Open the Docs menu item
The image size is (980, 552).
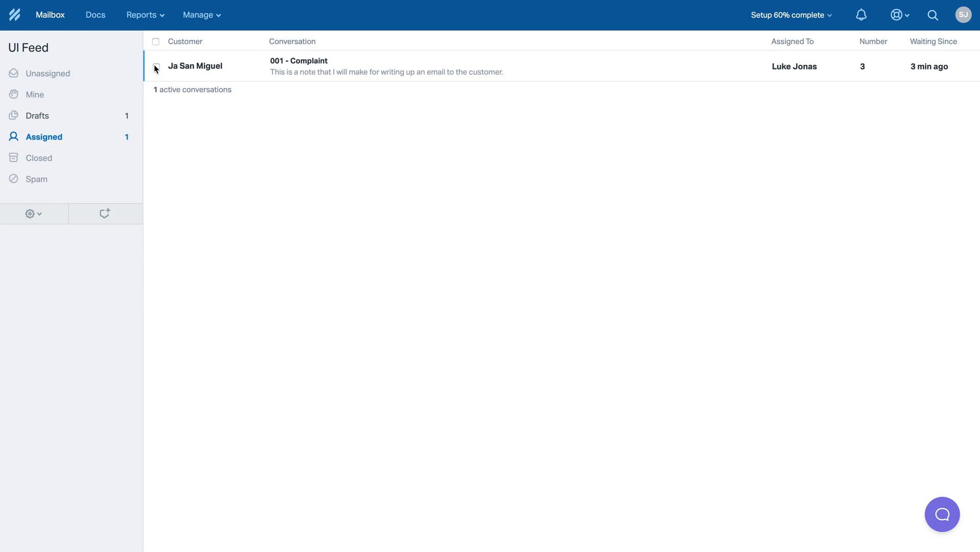(95, 15)
